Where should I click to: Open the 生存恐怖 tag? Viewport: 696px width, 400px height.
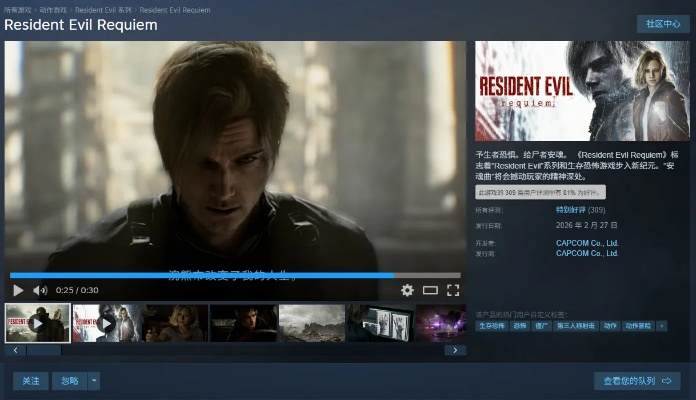tap(491, 326)
